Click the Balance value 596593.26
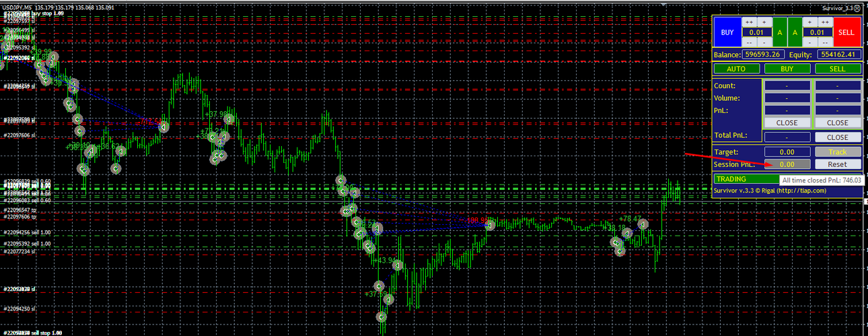The height and width of the screenshot is (336, 868). (763, 55)
